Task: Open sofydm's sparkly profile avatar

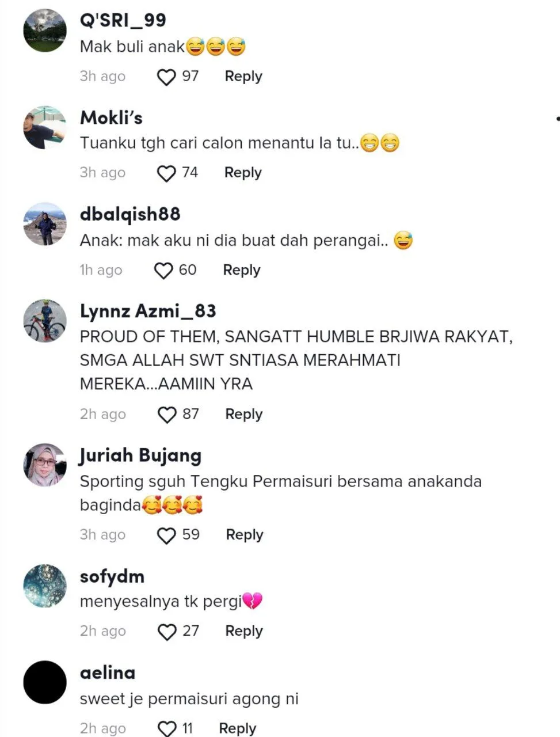Action: [x=45, y=586]
